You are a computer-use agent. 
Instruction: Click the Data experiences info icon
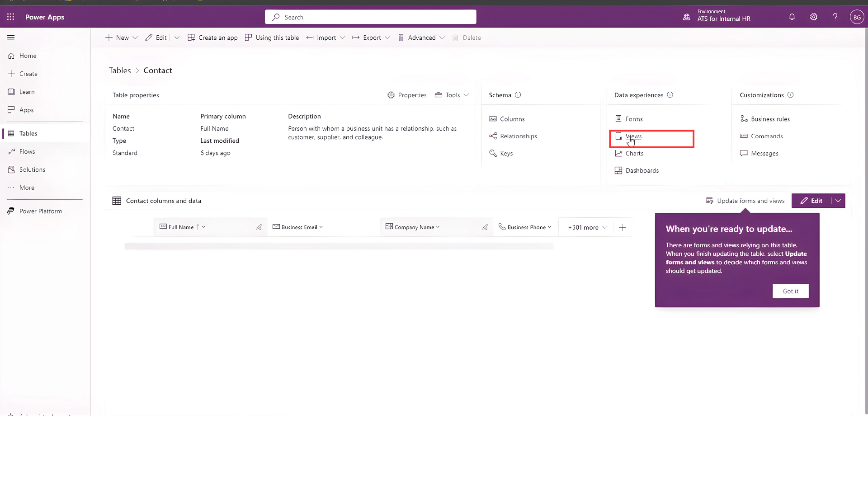click(670, 95)
